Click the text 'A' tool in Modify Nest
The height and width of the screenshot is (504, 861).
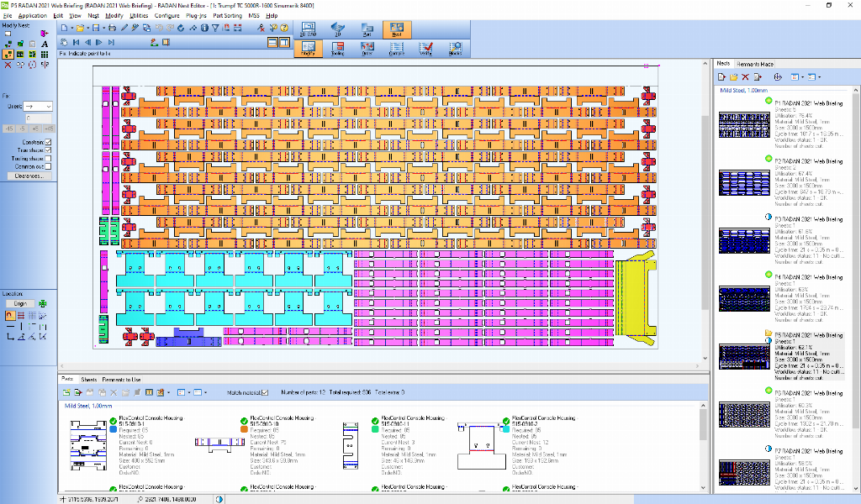coord(45,43)
